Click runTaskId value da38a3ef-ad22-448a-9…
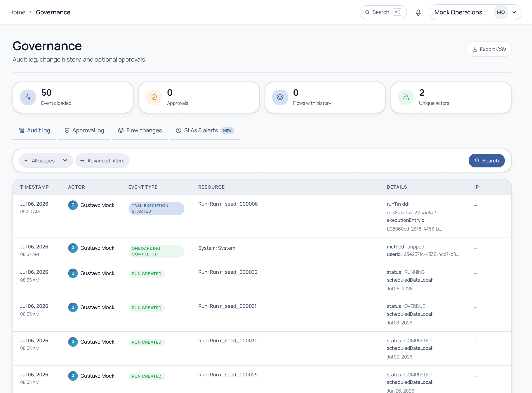 413,213
